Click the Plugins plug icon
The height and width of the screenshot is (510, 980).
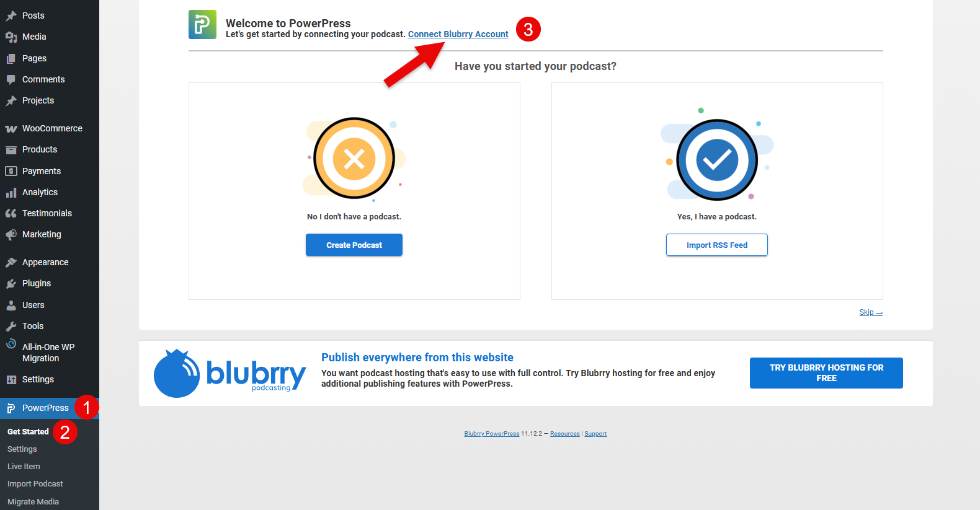point(11,284)
